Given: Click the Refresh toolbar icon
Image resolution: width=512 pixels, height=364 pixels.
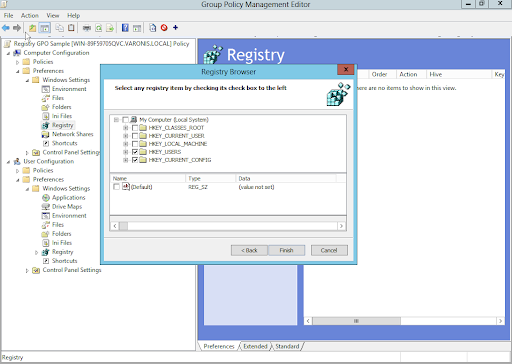Looking at the screenshot, I should (x=99, y=28).
